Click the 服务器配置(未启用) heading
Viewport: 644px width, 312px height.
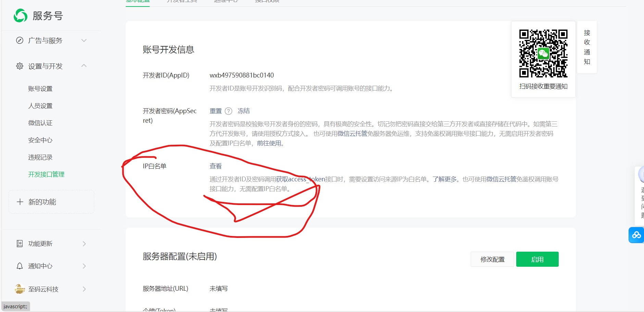point(180,256)
